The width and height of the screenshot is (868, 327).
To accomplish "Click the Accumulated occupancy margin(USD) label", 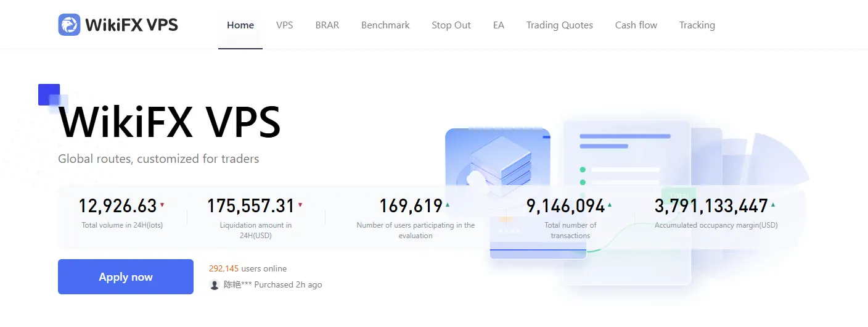I will point(716,225).
